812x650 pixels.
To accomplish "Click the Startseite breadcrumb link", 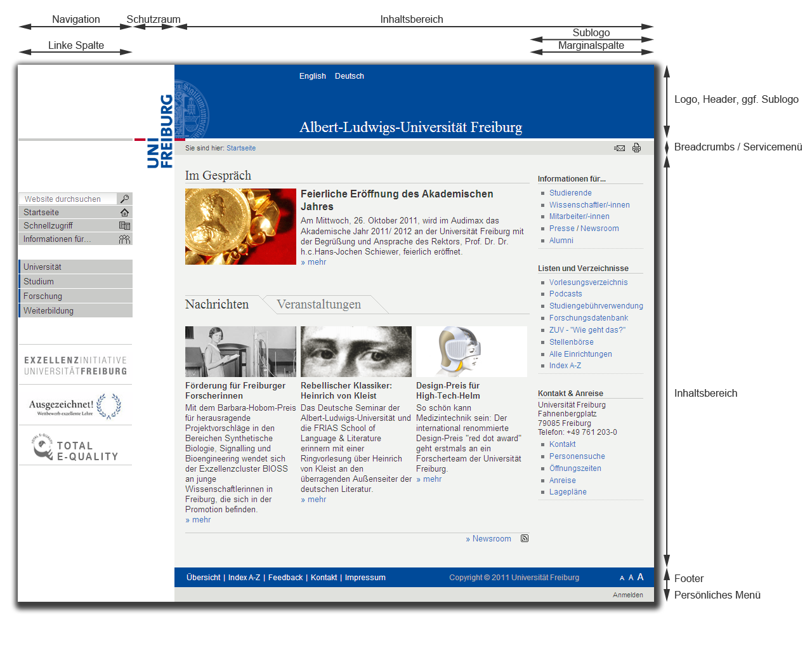I will 241,148.
